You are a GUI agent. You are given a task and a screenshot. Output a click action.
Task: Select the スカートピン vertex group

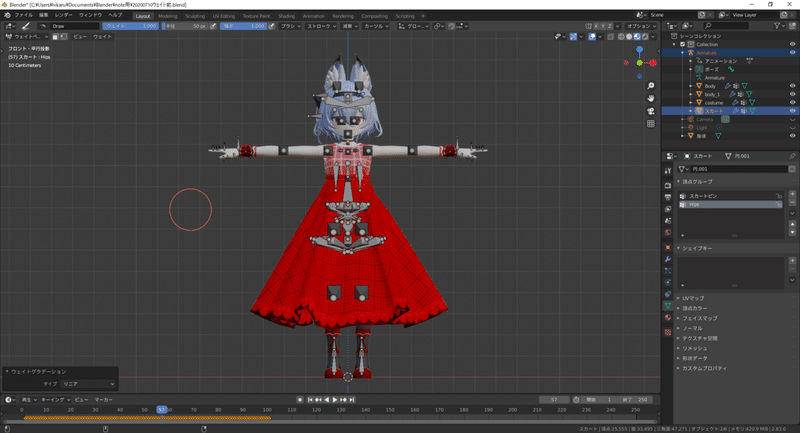coord(731,196)
